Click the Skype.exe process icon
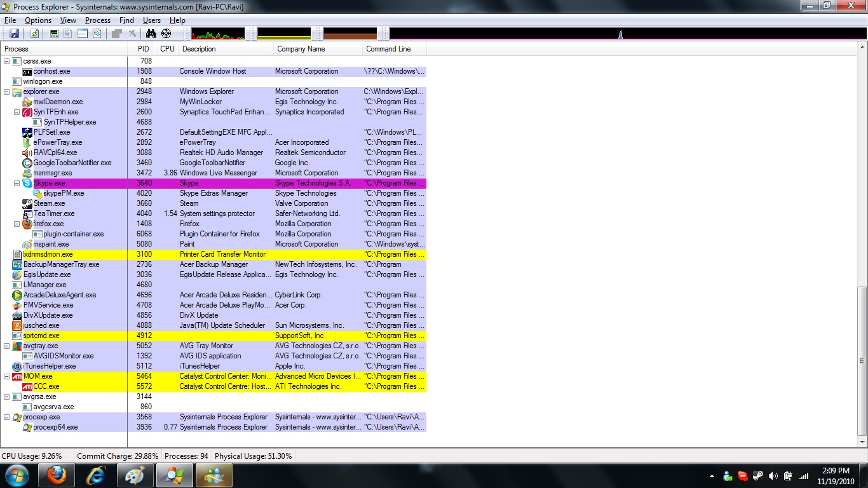Screen dimensions: 868x488 click(x=27, y=183)
